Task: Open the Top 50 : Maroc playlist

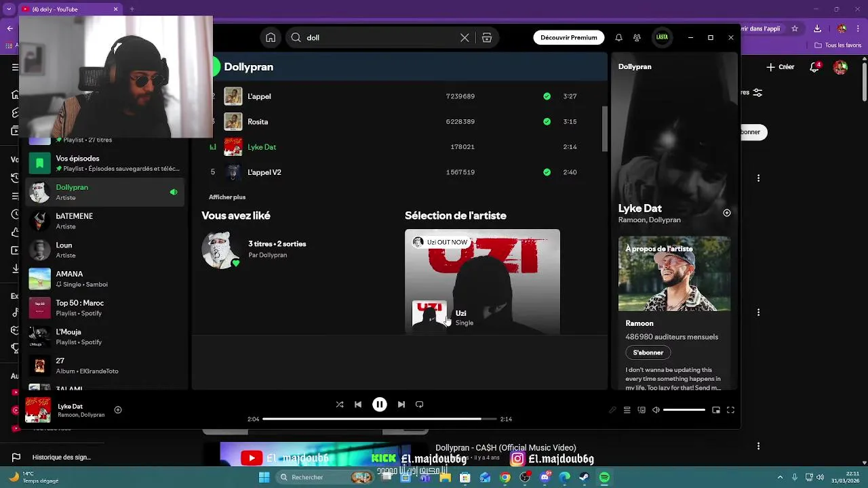Action: click(x=105, y=308)
